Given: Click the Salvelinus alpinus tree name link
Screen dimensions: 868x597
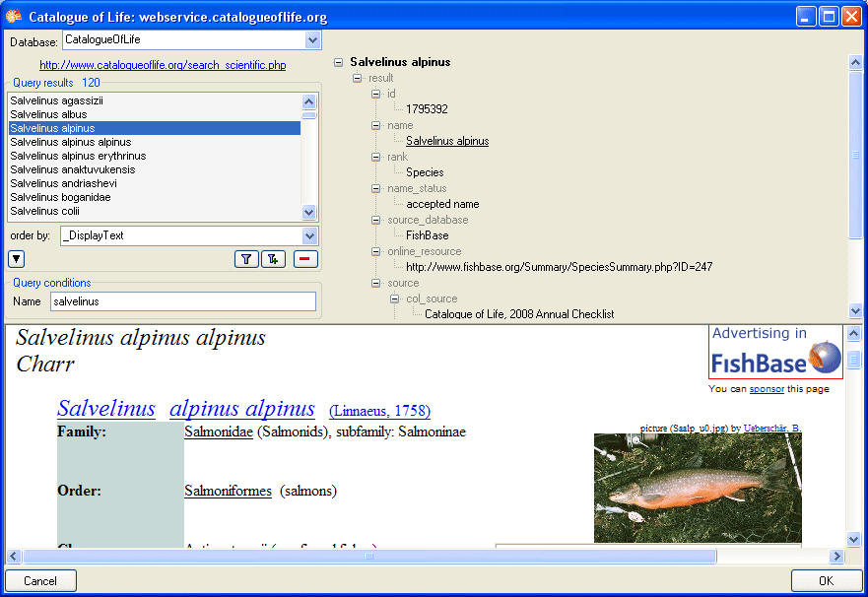Looking at the screenshot, I should click(447, 141).
